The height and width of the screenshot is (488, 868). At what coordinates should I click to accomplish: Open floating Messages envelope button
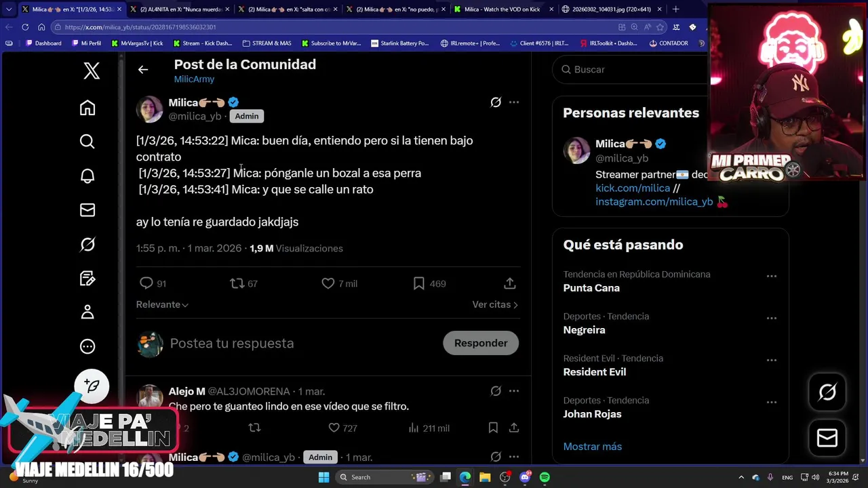(x=827, y=438)
